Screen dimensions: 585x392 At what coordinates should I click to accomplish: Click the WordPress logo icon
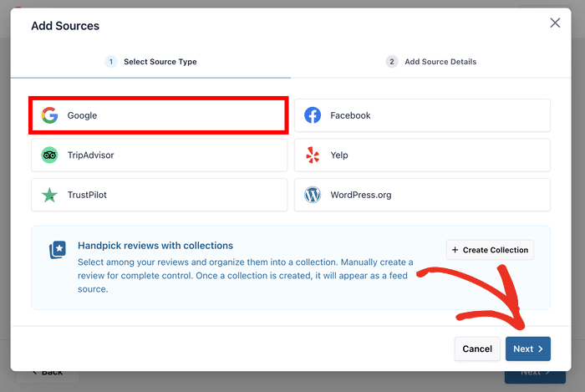[x=313, y=195]
